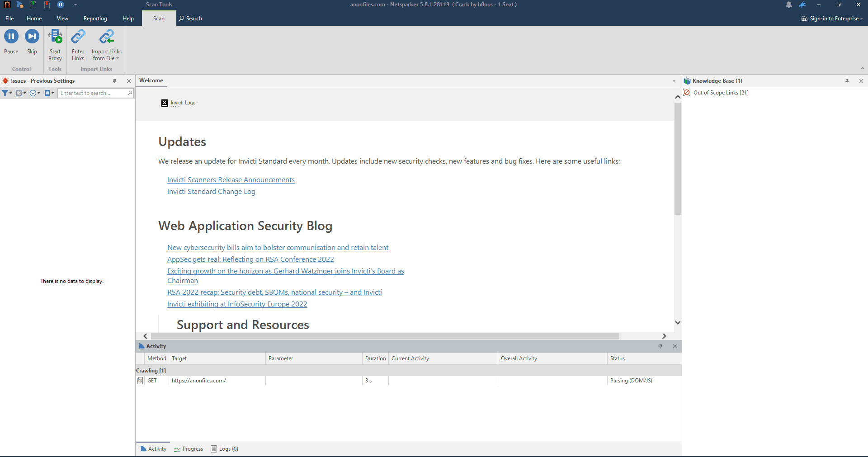This screenshot has width=868, height=457.
Task: Switch to the Progress tab
Action: pyautogui.click(x=189, y=449)
